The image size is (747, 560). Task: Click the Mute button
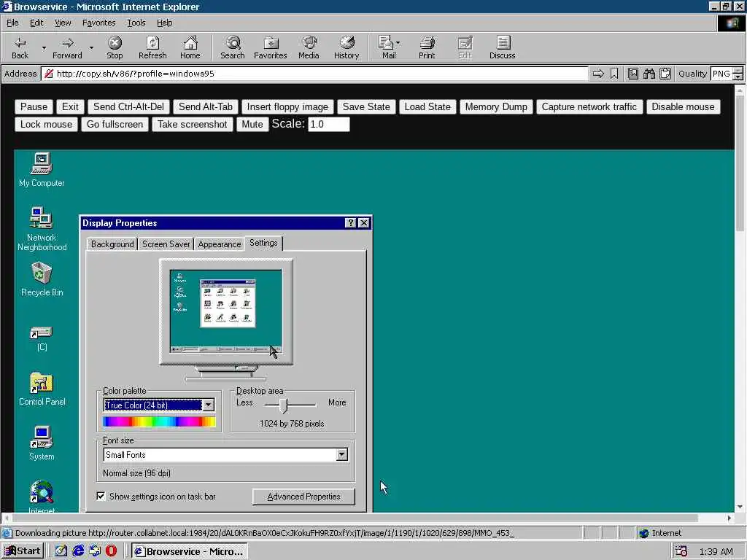coord(252,124)
